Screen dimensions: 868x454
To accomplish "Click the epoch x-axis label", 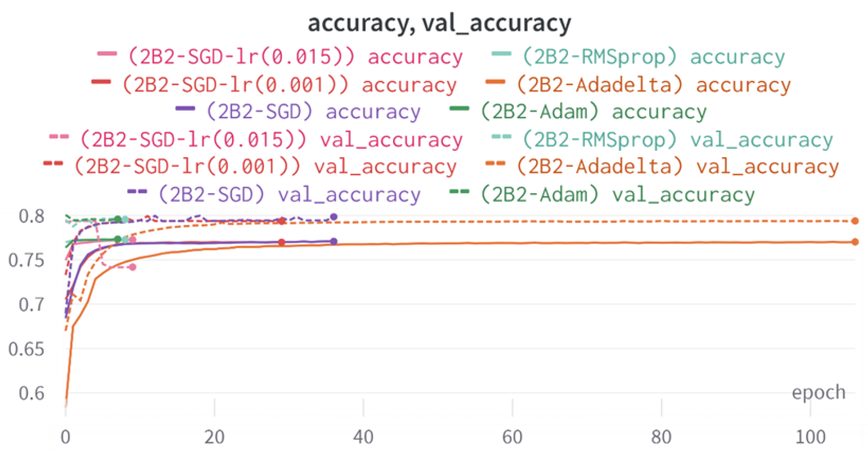I will (x=818, y=392).
